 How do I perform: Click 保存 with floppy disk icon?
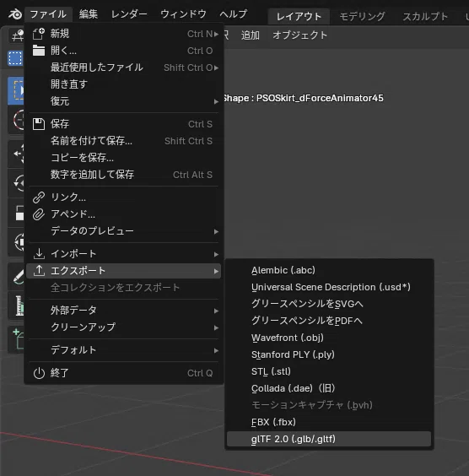[124, 124]
